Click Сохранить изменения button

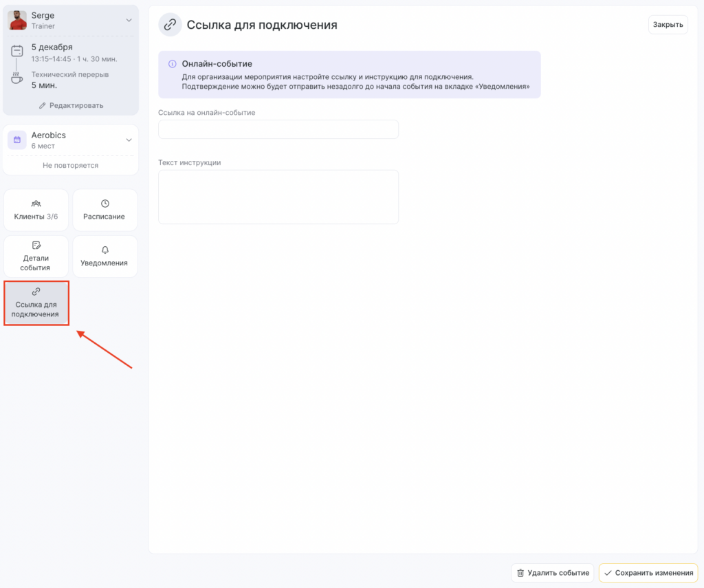pos(648,573)
